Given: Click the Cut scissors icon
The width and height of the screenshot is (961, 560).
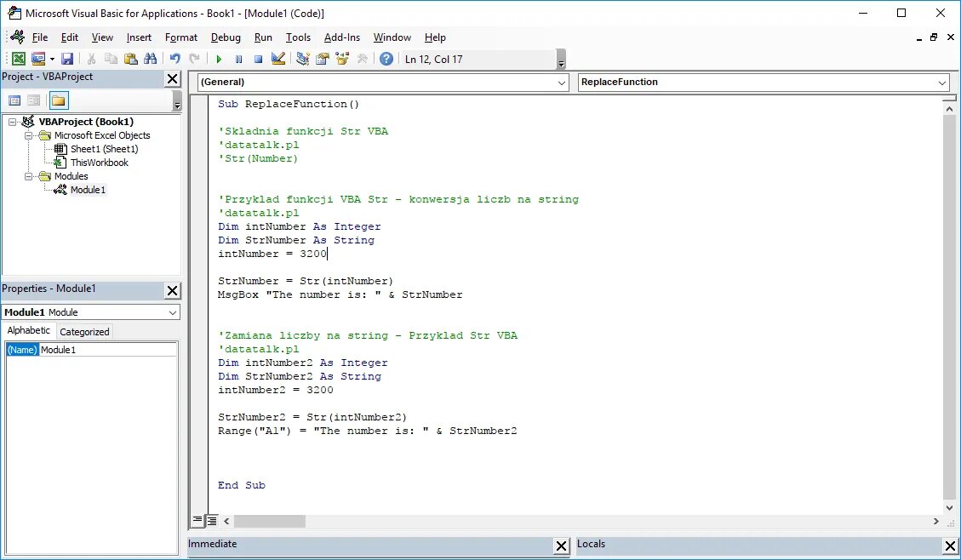Looking at the screenshot, I should point(91,59).
